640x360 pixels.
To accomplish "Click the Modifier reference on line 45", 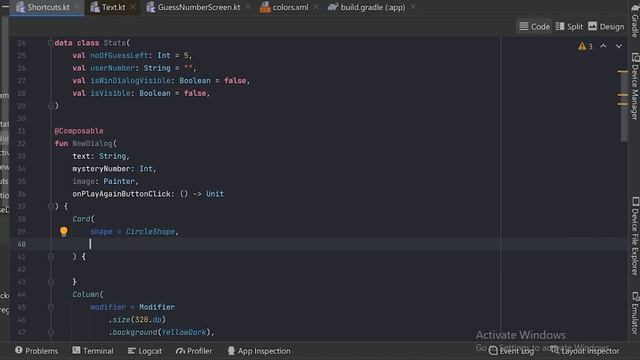I will pos(157,307).
